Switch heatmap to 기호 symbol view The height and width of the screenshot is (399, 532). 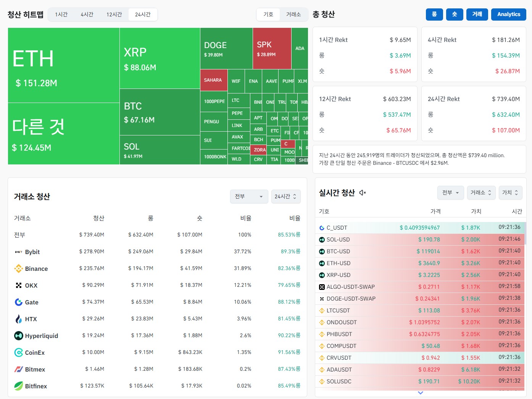pos(268,14)
